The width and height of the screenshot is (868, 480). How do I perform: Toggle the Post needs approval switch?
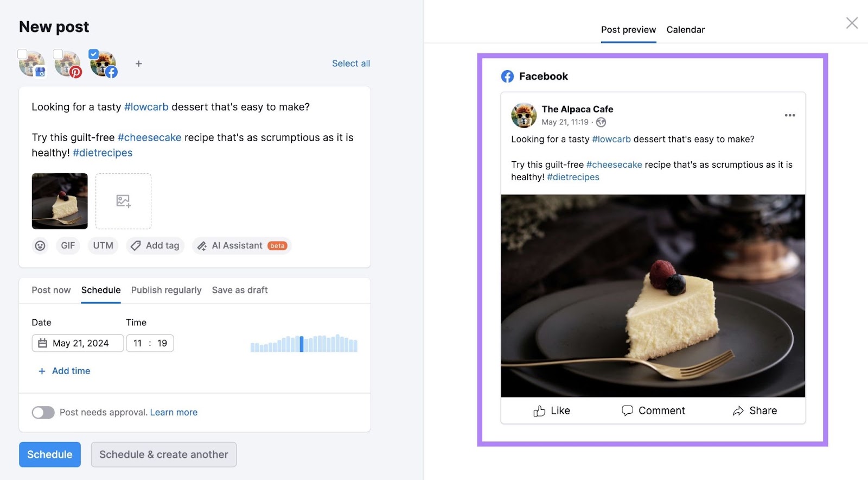pyautogui.click(x=43, y=413)
